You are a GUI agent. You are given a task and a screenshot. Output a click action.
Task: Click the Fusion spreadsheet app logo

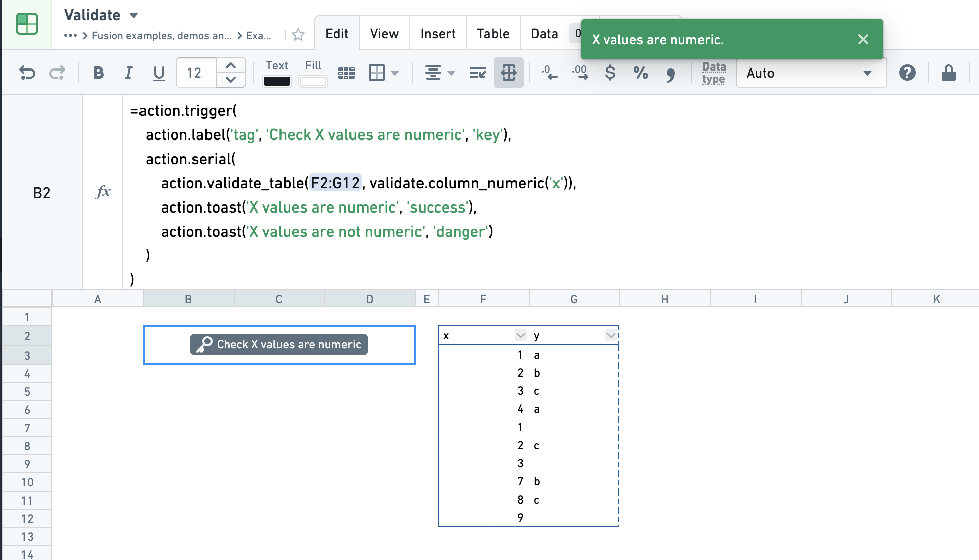tap(27, 24)
